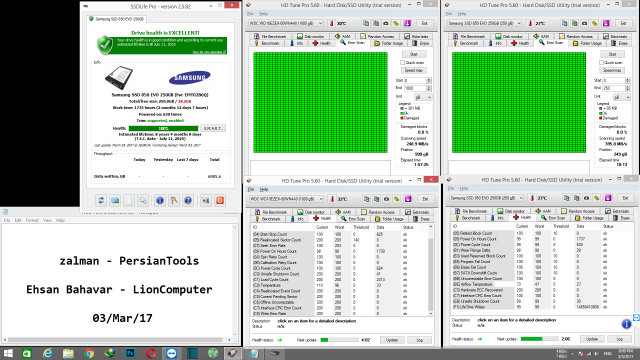Click the Start button in the WDC Error Scan window
This screenshot has height=360, width=640.
tap(413, 54)
